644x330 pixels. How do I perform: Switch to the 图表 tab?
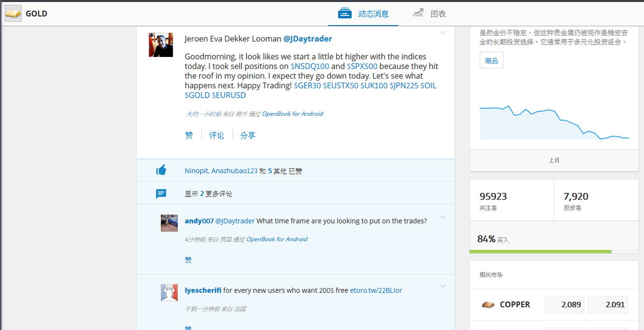point(429,13)
